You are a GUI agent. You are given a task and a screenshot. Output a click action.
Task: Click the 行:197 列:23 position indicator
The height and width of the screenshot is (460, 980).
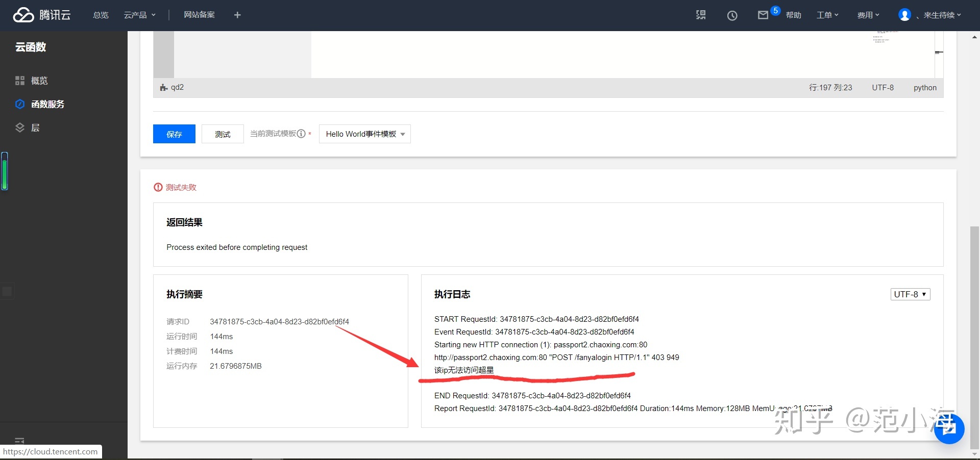coord(830,88)
